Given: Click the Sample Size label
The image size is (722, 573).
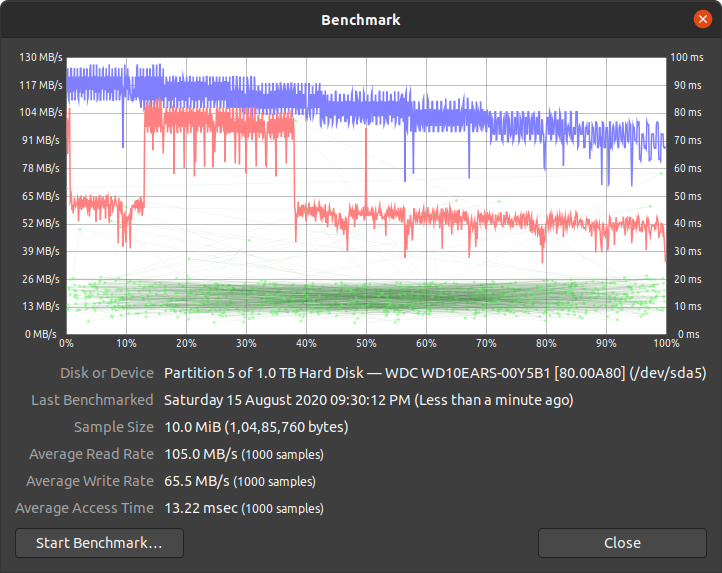Looking at the screenshot, I should tap(114, 427).
